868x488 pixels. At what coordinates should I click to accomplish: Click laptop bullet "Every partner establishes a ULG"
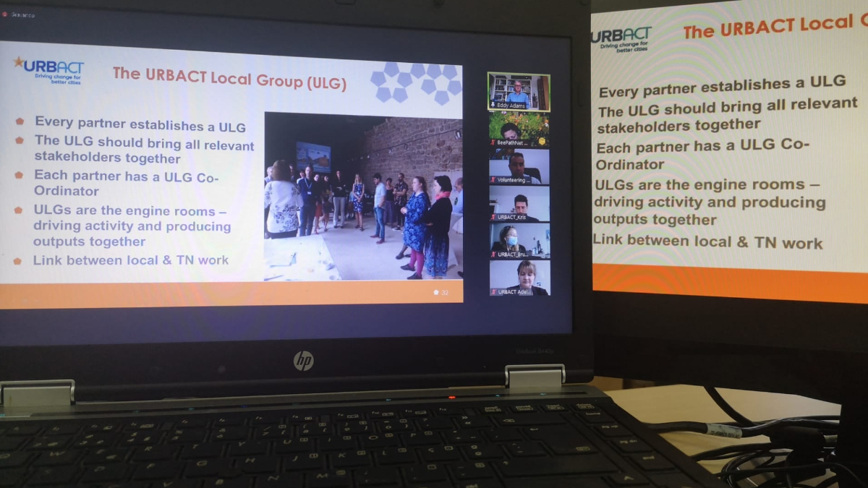click(140, 124)
